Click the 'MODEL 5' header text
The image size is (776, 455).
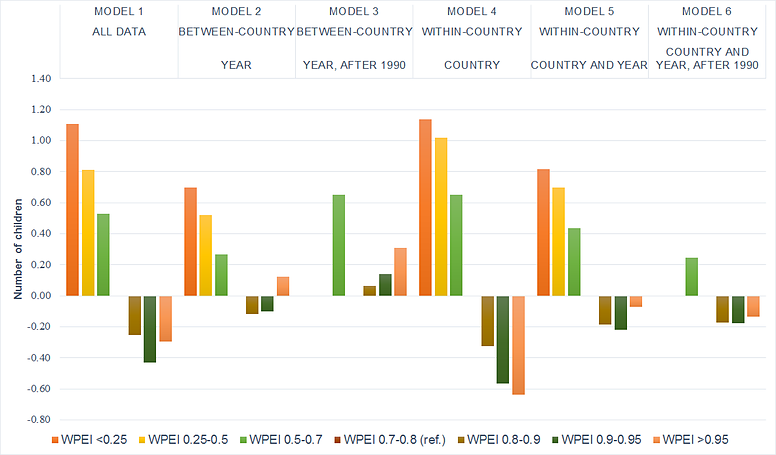click(589, 11)
